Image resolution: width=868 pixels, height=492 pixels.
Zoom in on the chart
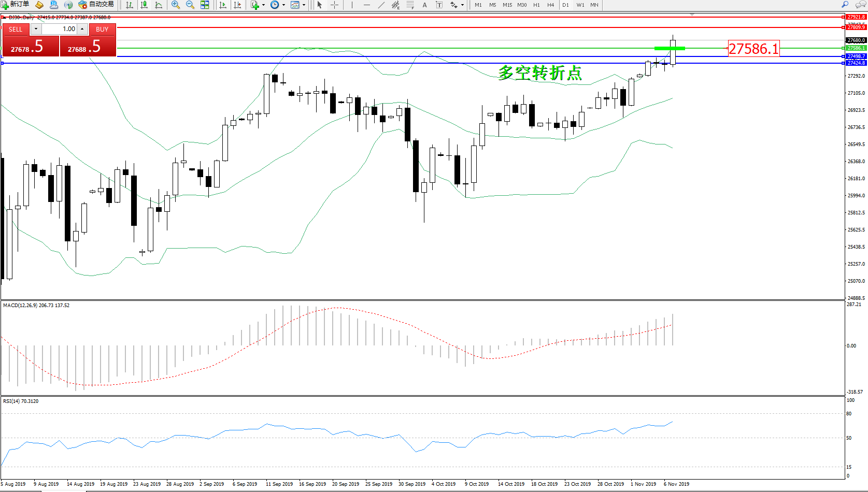176,5
